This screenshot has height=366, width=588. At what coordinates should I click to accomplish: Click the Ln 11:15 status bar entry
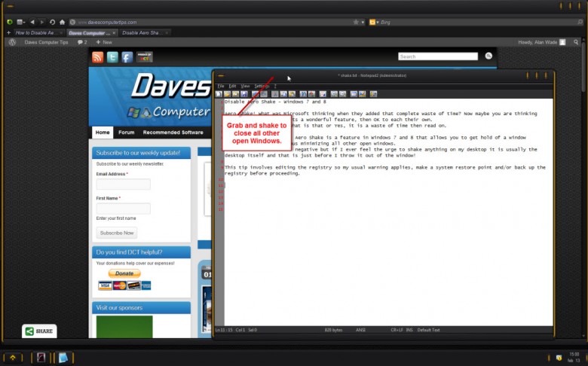tap(224, 330)
